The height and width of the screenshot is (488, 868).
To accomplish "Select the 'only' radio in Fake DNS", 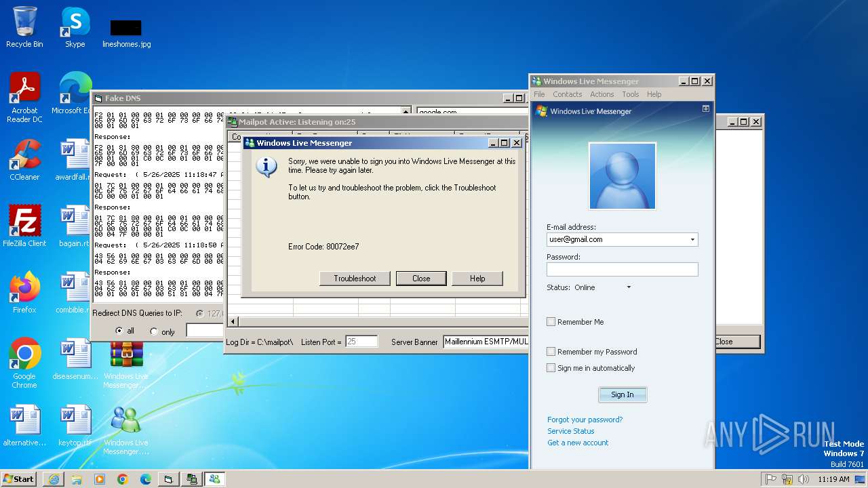I will [153, 331].
